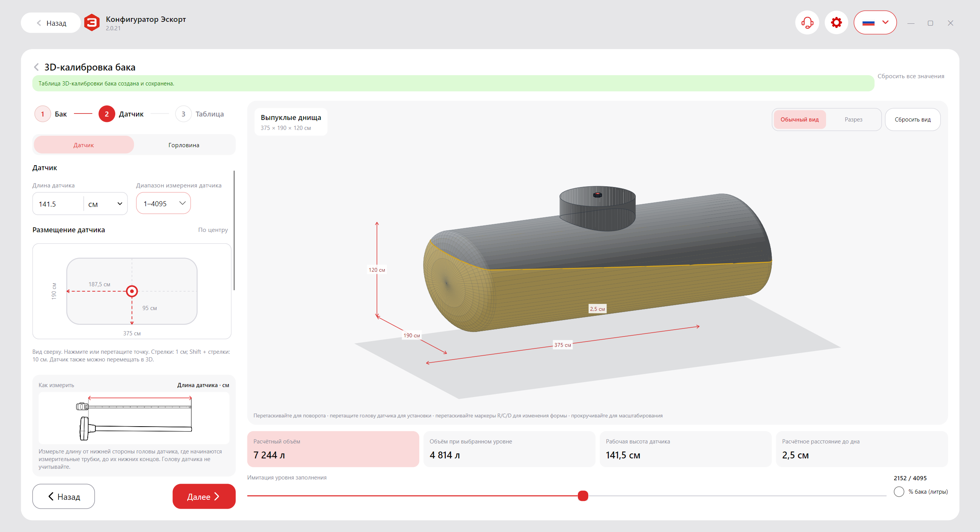This screenshot has height=532, width=980.
Task: Click the back chevron beside 3D-калибровка бака
Action: click(36, 67)
